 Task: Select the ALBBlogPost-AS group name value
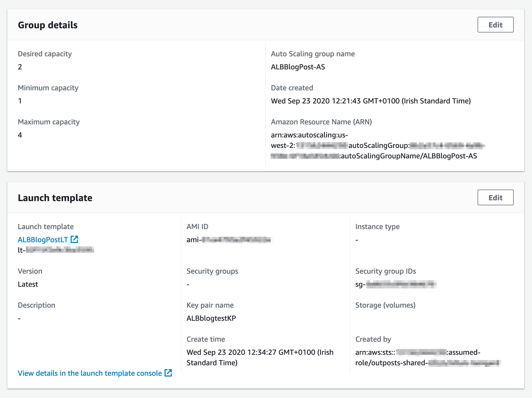298,67
